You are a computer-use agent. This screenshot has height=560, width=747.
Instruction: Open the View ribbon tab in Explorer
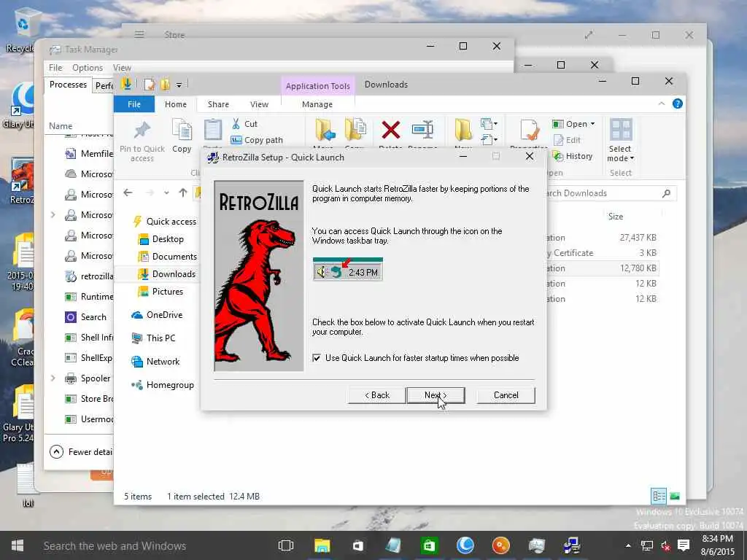click(x=259, y=104)
